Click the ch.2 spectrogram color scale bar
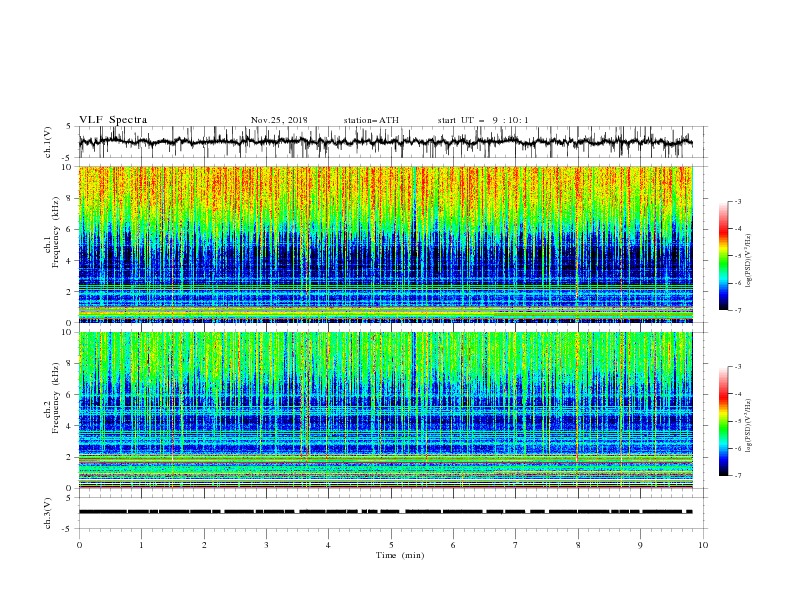 point(723,421)
